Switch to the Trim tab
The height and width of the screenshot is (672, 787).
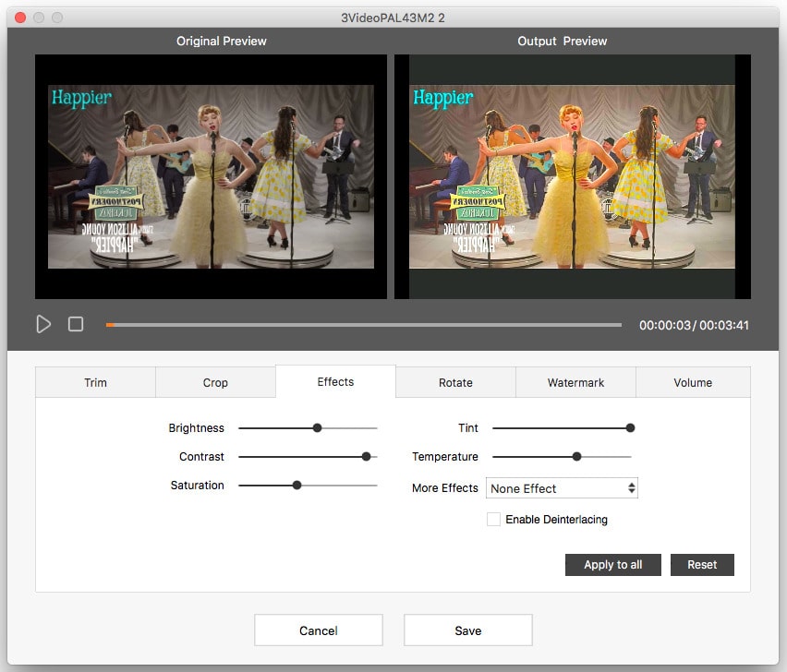[x=95, y=383]
